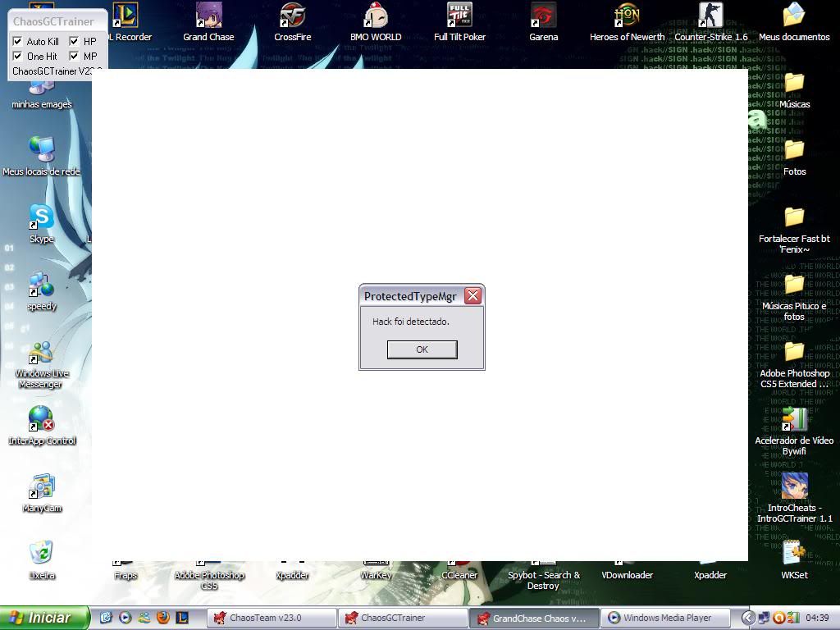The image size is (840, 630).
Task: Toggle the MP checkbox in trainer
Action: point(74,56)
